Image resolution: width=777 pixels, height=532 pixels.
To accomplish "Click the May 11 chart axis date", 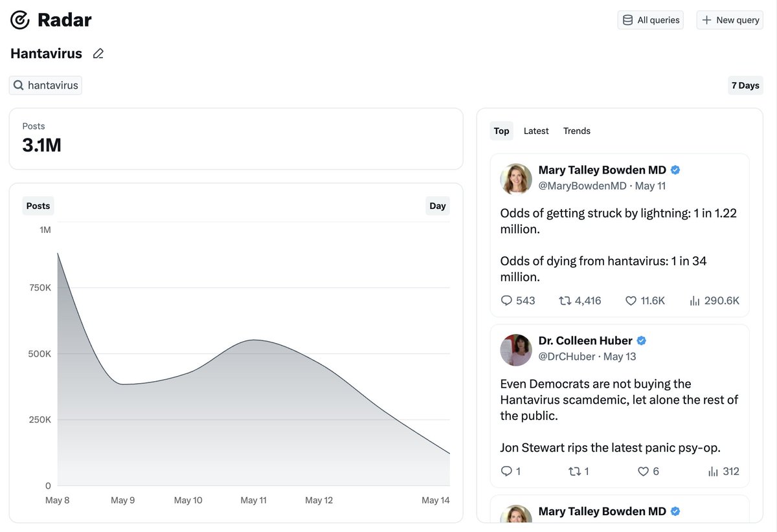I will 253,500.
